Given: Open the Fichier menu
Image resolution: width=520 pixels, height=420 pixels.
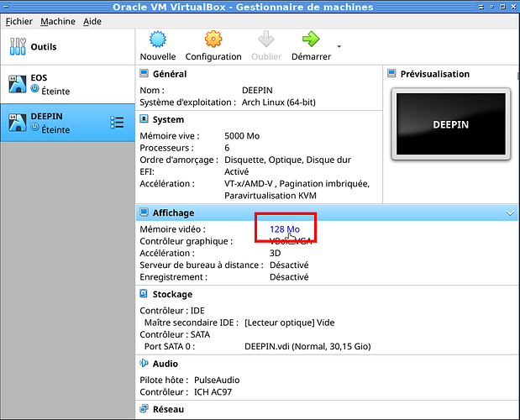Looking at the screenshot, I should point(19,22).
